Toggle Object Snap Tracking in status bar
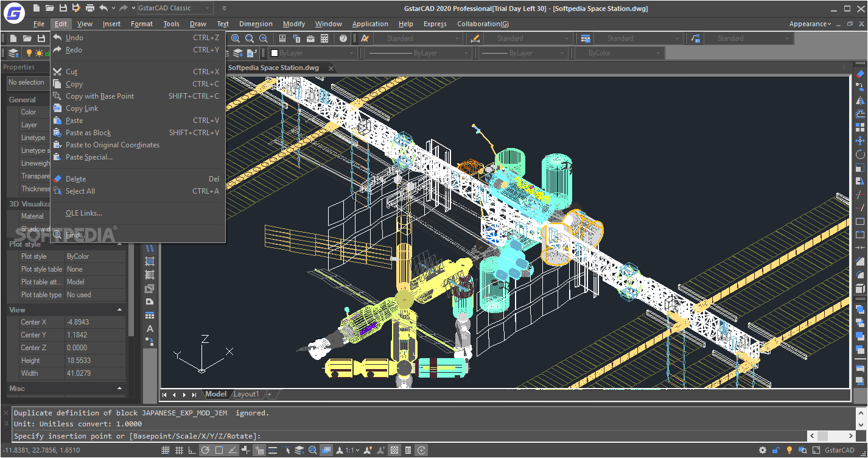The width and height of the screenshot is (868, 458). click(x=233, y=451)
